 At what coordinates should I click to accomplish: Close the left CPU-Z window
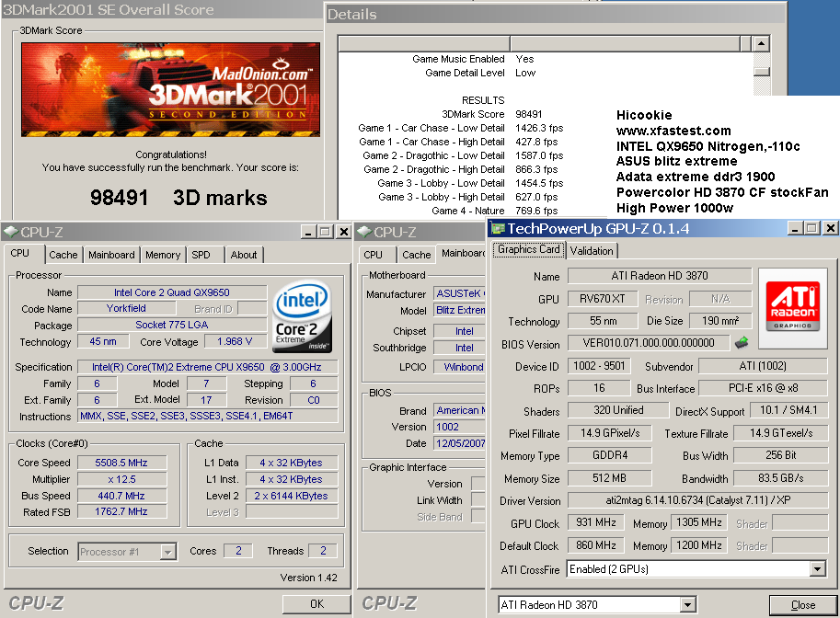pyautogui.click(x=343, y=232)
